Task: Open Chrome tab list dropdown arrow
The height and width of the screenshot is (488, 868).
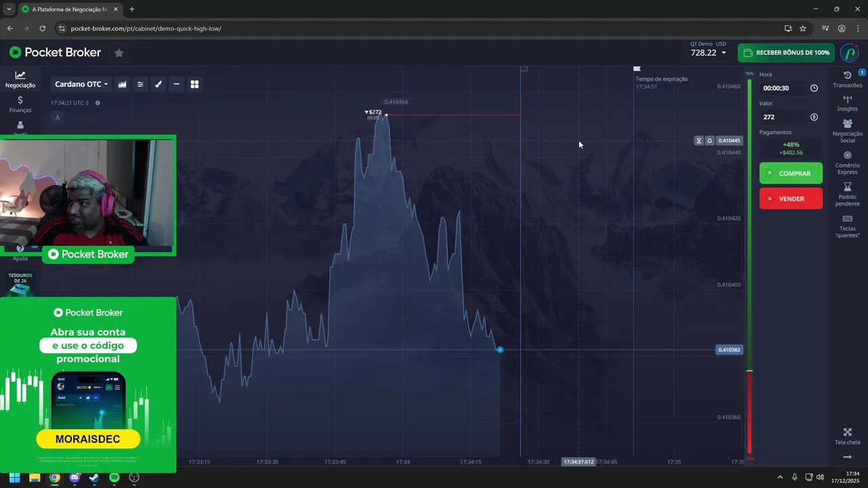Action: (9, 9)
